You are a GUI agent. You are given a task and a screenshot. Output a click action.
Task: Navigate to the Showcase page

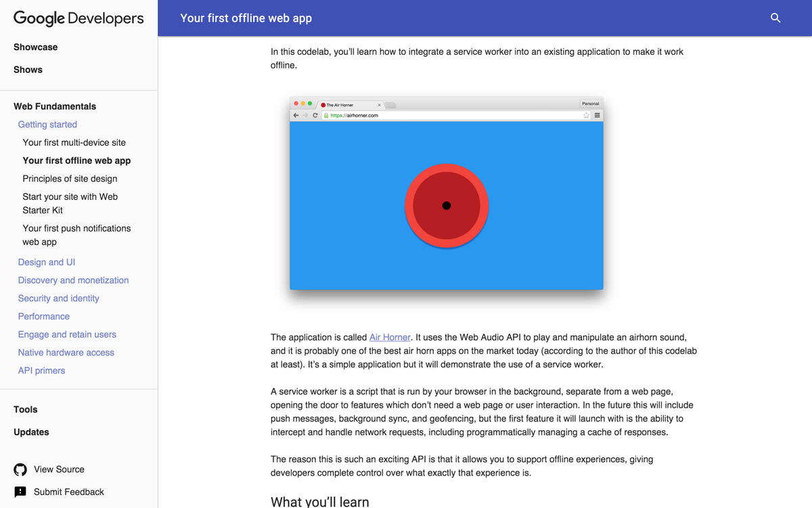pos(35,47)
